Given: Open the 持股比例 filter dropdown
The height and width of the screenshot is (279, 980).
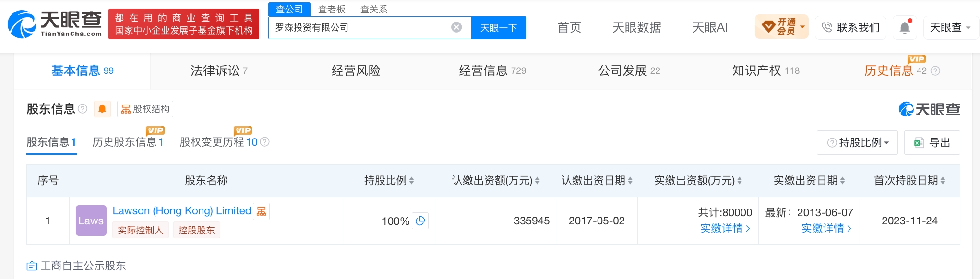Looking at the screenshot, I should [x=857, y=142].
